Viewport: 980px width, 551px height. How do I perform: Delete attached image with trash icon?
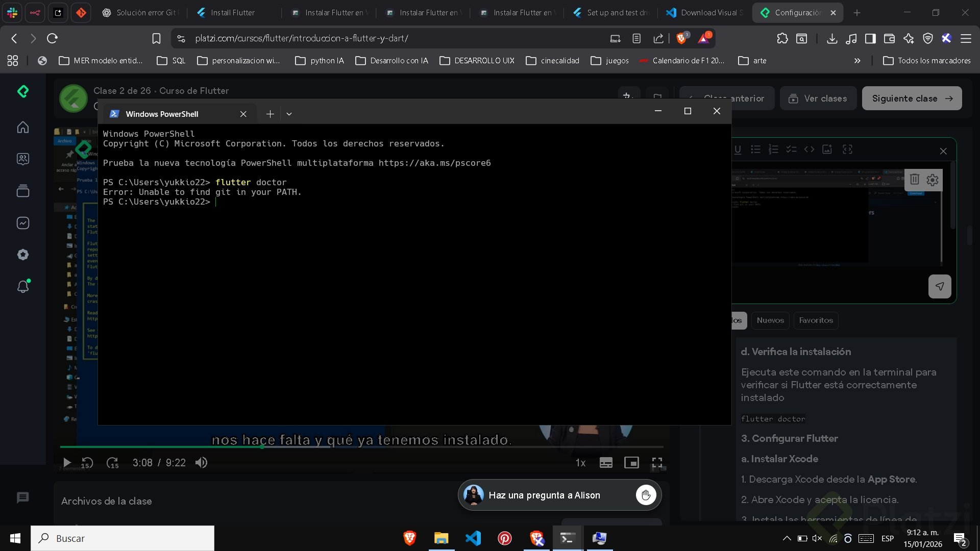[914, 180]
